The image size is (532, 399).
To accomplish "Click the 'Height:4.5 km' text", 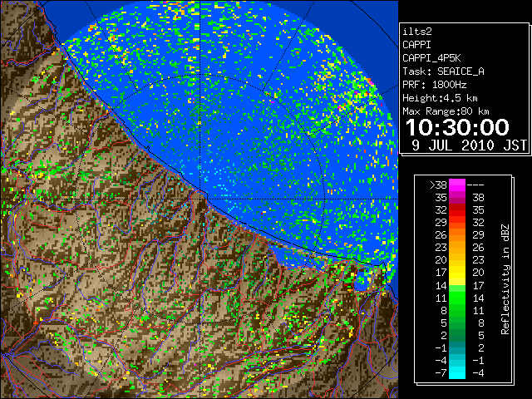I will click(440, 98).
